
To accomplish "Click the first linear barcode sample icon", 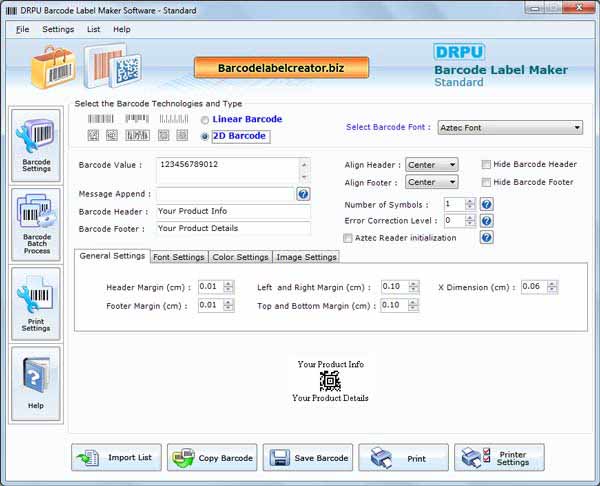I will [101, 119].
